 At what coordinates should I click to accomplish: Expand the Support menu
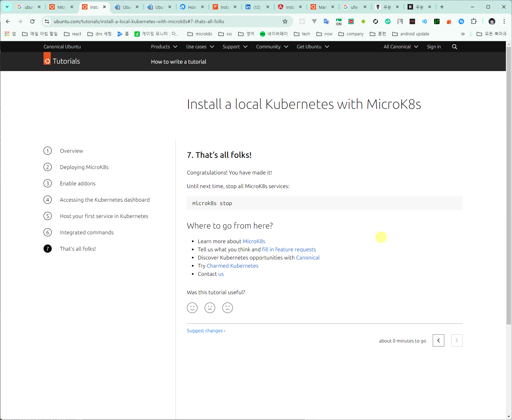pyautogui.click(x=235, y=47)
